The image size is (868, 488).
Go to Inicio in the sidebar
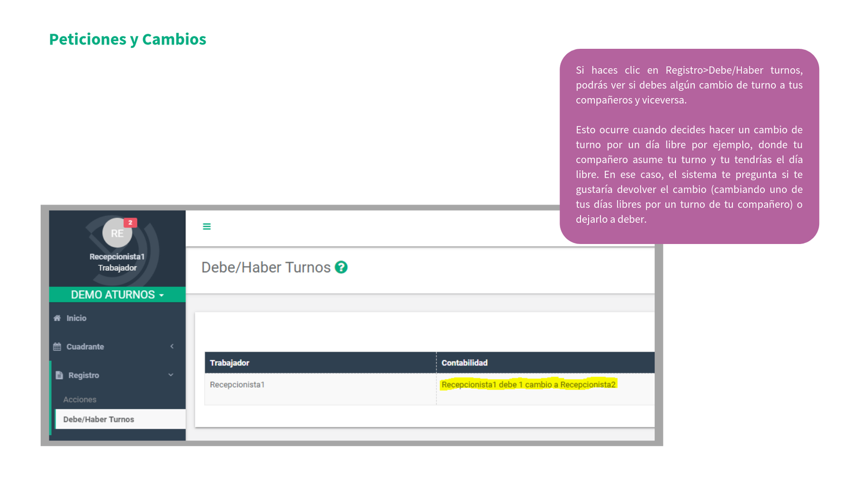(x=76, y=318)
